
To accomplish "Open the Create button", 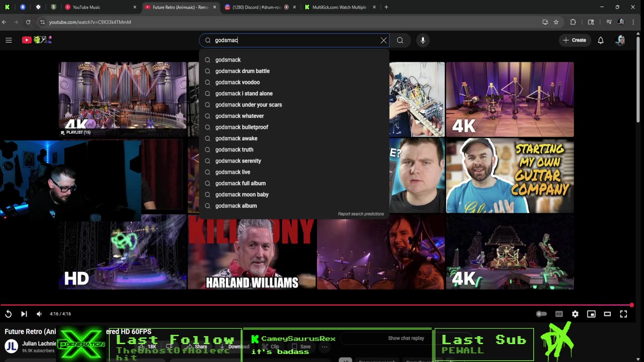I will pyautogui.click(x=574, y=40).
